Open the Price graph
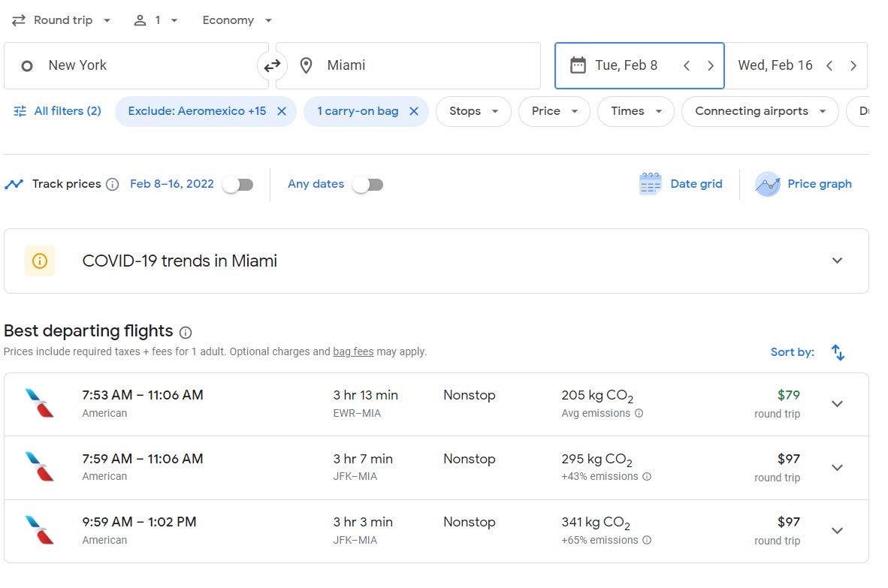 [x=804, y=184]
